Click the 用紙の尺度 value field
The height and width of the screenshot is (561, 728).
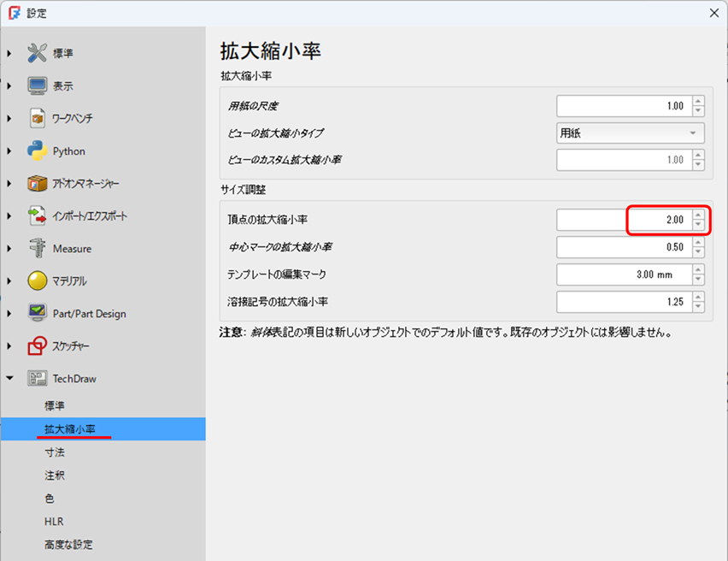click(x=624, y=106)
